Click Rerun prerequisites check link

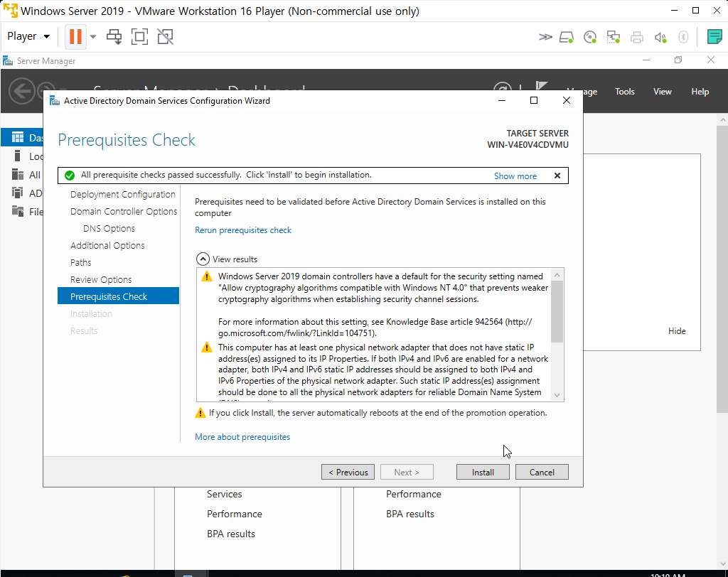pos(243,230)
